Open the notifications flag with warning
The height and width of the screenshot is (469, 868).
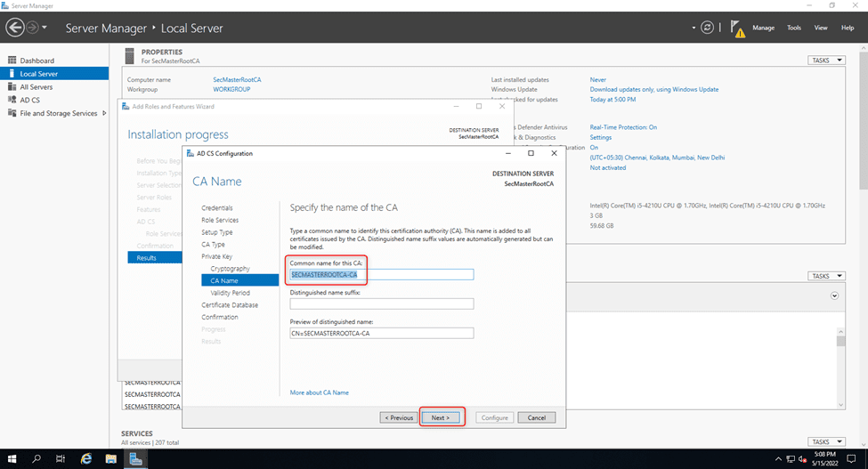(737, 28)
